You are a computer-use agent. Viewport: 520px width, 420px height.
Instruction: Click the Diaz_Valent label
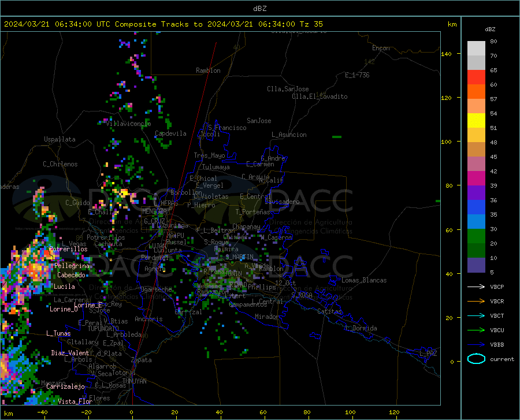pyautogui.click(x=70, y=353)
